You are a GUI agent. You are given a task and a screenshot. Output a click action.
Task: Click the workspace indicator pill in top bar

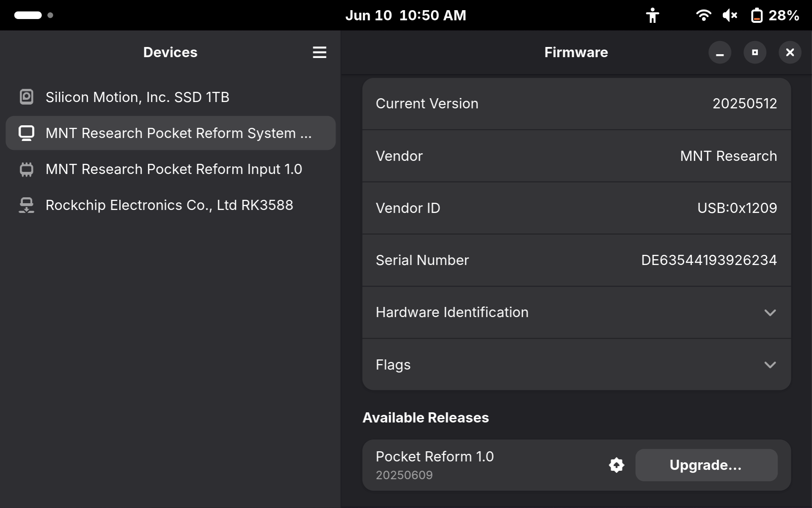click(x=28, y=15)
